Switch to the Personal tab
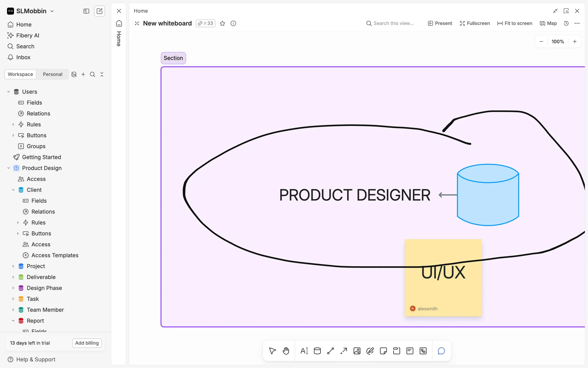The image size is (588, 368). [x=52, y=74]
